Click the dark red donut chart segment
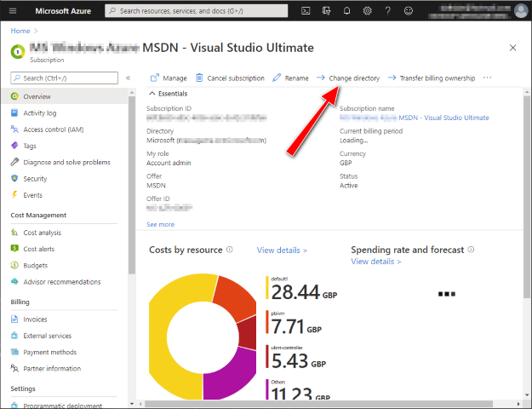532x409 pixels. point(248,334)
